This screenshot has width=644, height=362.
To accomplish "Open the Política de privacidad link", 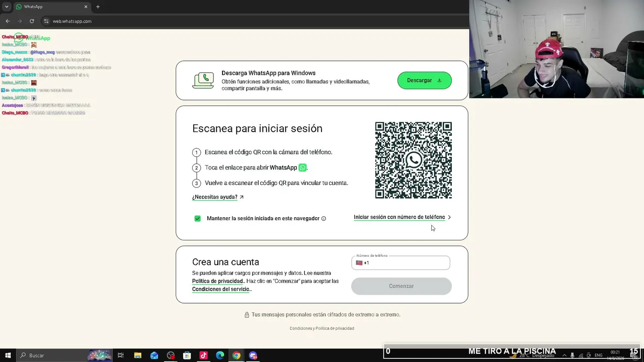I will click(x=218, y=281).
